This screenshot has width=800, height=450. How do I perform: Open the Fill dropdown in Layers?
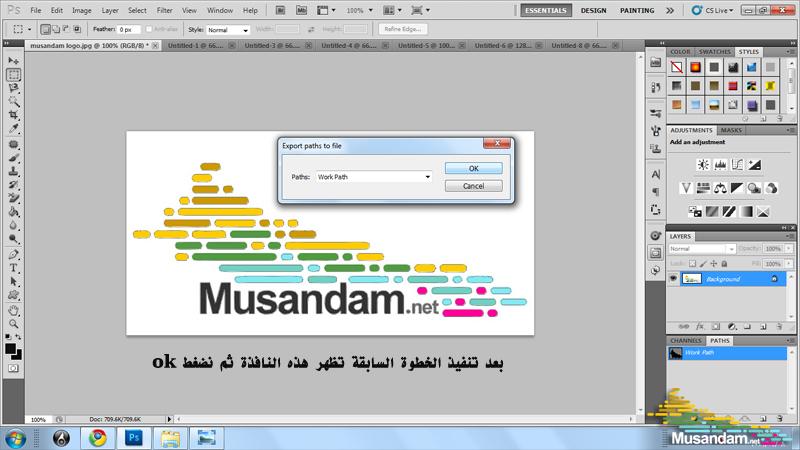coord(789,264)
